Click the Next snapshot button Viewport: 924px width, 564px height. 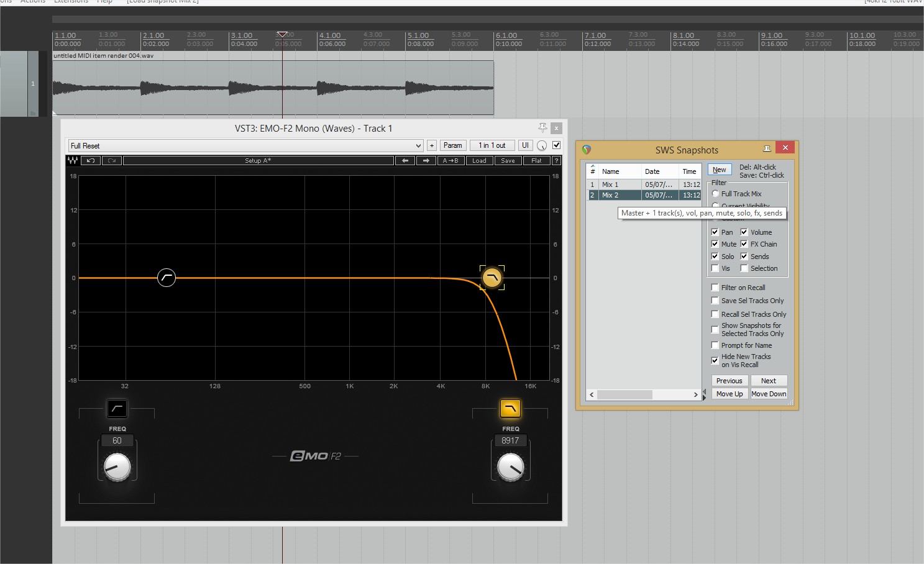tap(769, 381)
